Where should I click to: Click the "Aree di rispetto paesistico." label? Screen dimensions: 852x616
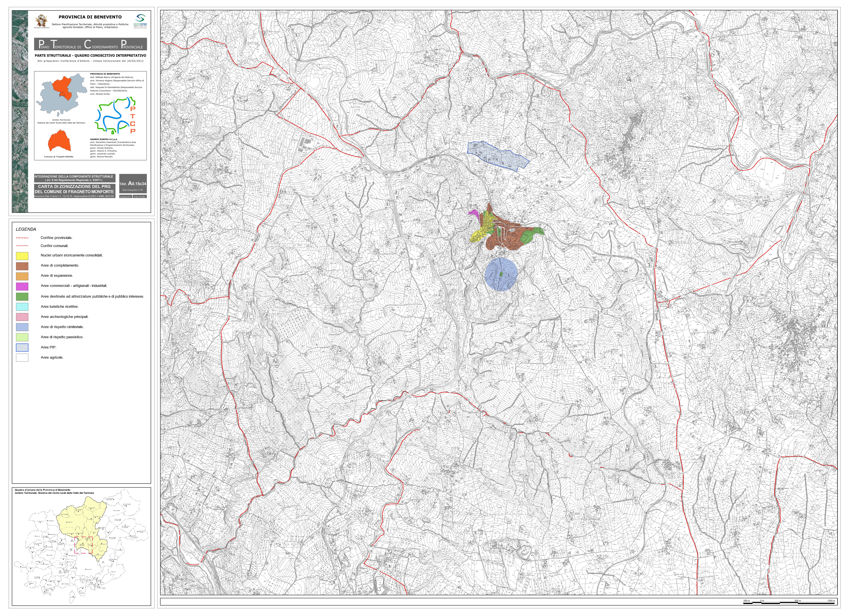click(62, 337)
